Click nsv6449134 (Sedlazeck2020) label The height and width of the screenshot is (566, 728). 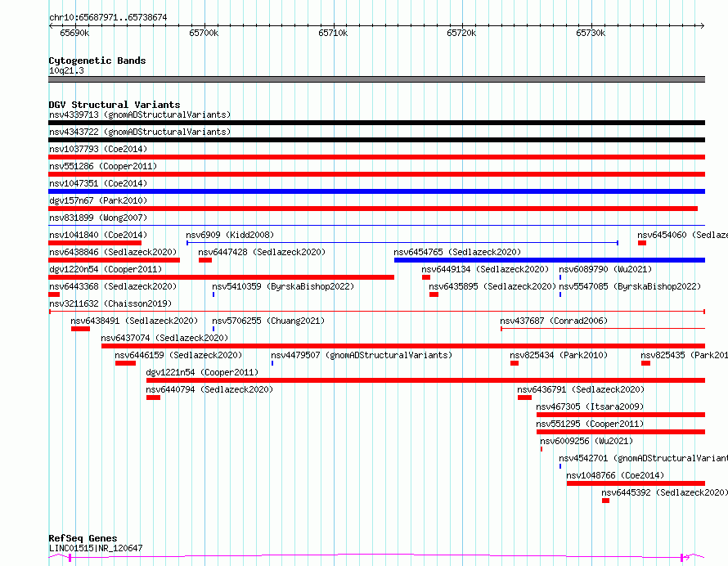click(x=485, y=269)
